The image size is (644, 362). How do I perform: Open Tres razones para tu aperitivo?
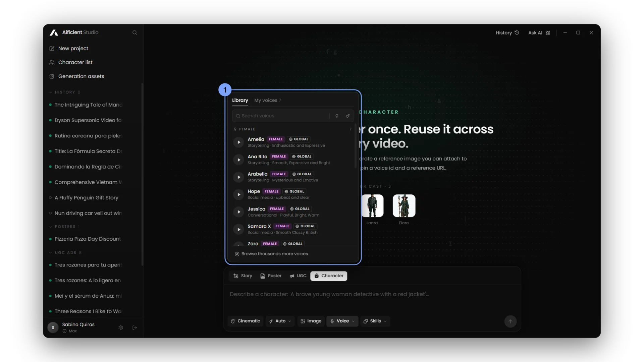(x=86, y=265)
